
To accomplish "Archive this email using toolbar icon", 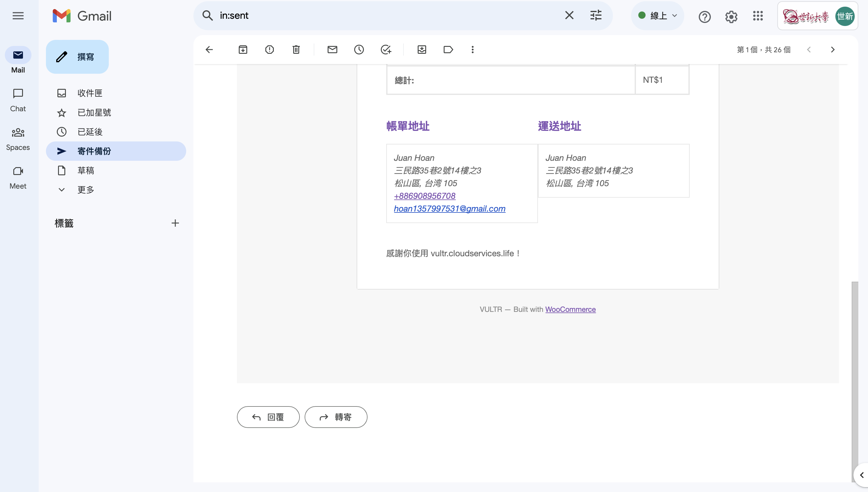I will [243, 50].
